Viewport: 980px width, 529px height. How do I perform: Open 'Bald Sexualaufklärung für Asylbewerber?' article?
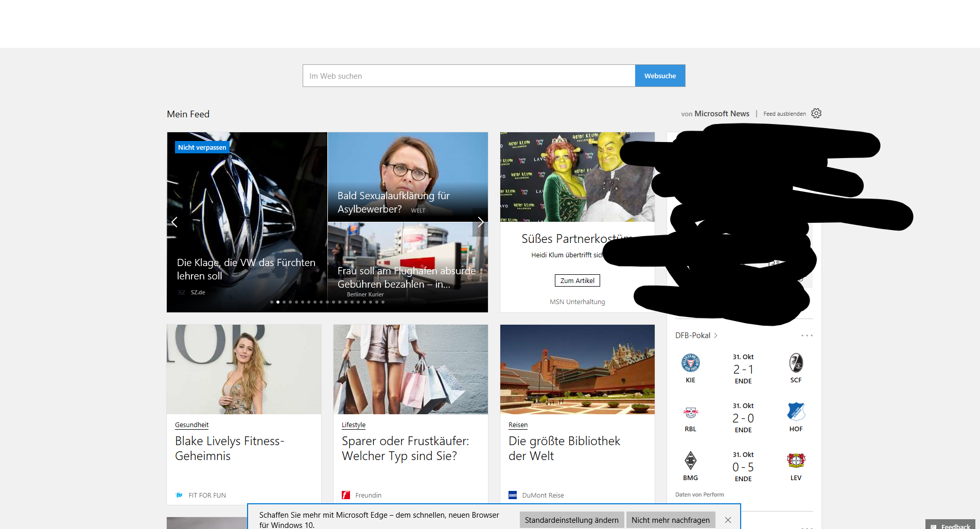point(408,177)
